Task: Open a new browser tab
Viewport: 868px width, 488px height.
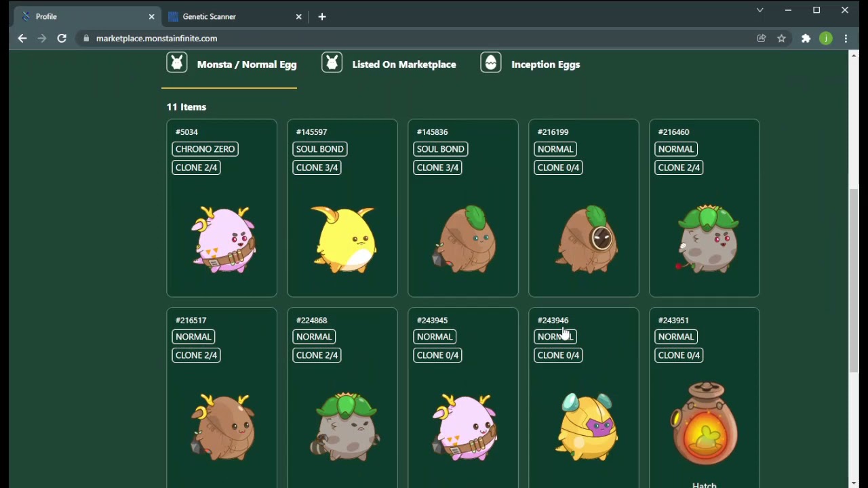Action: 322,16
